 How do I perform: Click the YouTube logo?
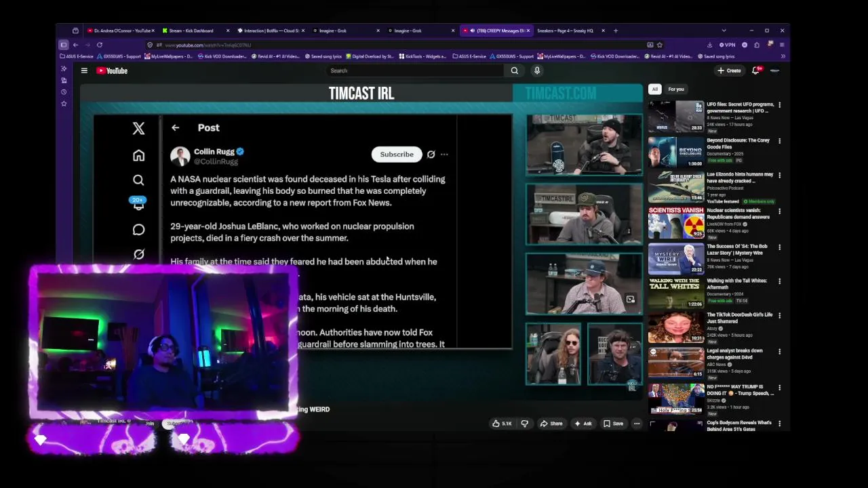(112, 70)
